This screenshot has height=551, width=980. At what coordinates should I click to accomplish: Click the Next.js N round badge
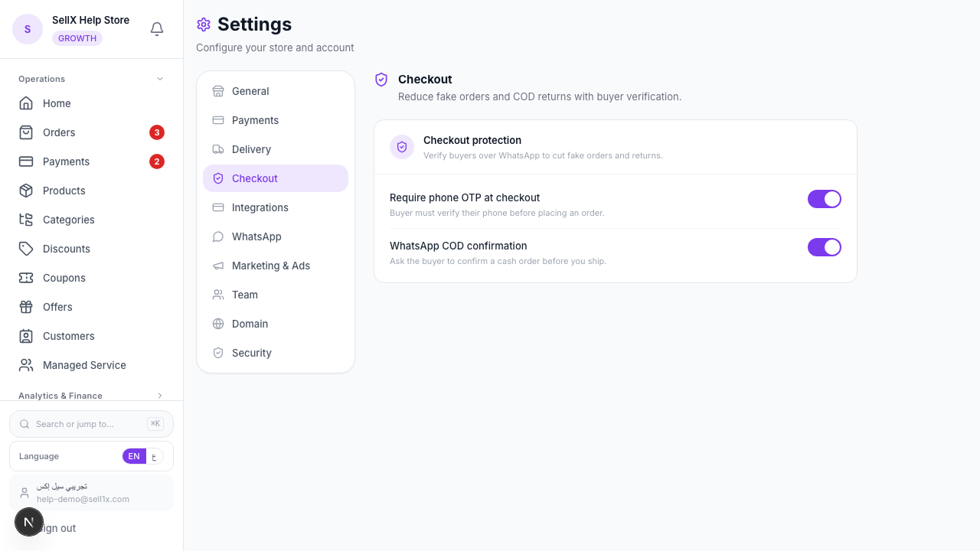(29, 522)
